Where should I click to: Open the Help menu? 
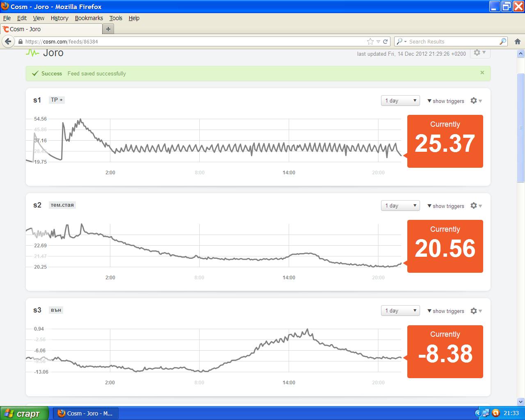134,18
